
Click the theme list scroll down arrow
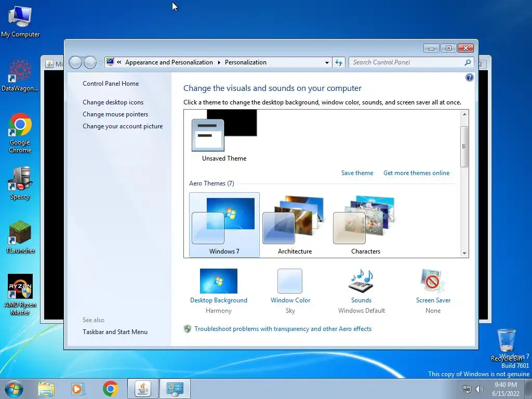464,253
